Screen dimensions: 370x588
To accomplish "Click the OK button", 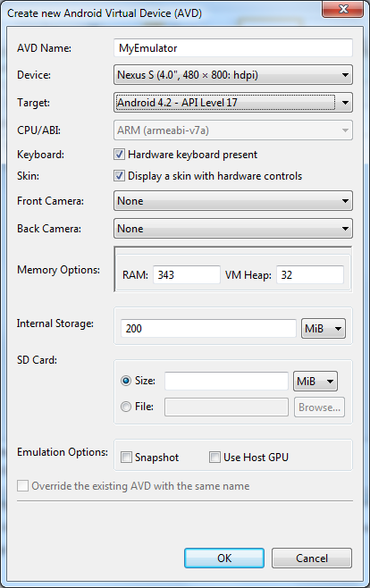I will [x=224, y=558].
